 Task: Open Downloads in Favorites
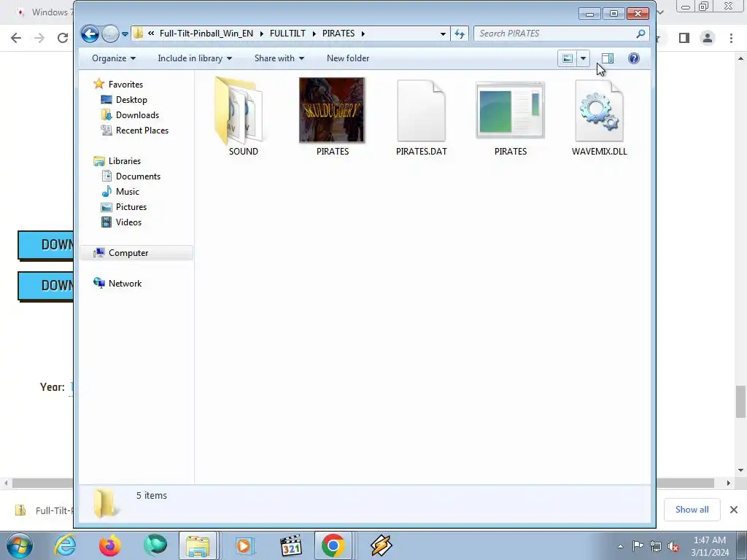[137, 114]
